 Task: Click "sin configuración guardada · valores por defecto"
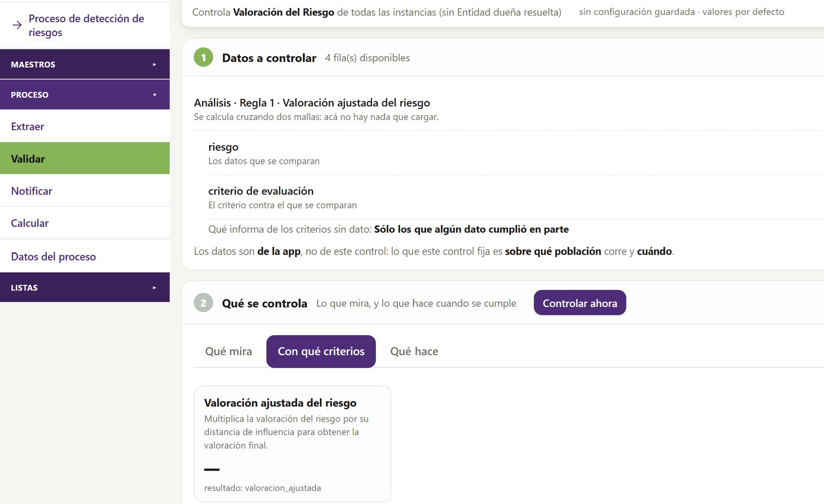pos(681,12)
